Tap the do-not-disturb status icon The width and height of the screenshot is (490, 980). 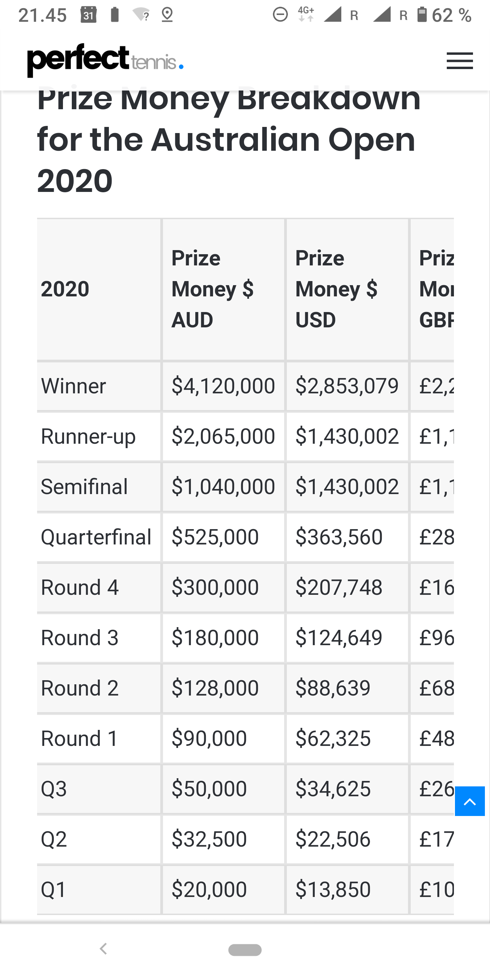click(280, 15)
